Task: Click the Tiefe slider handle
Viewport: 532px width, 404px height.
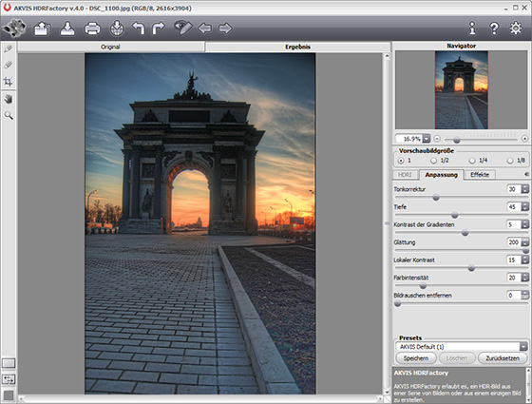Action: click(x=455, y=215)
